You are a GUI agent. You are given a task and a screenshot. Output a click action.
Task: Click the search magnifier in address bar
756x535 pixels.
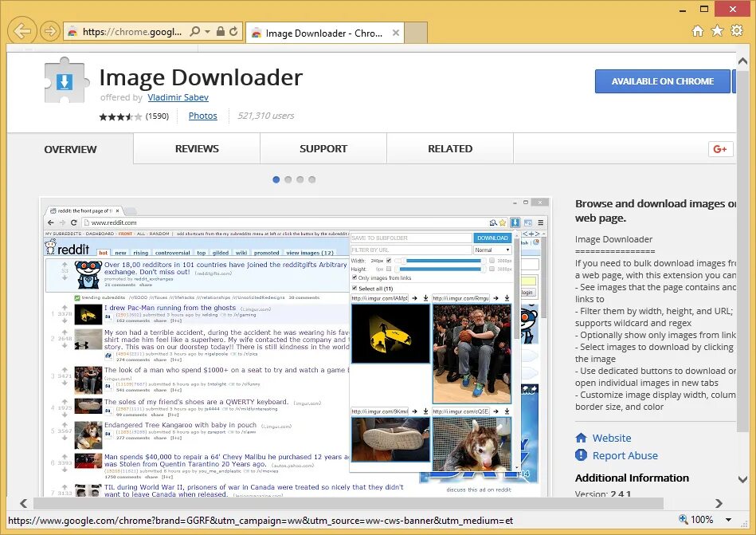pyautogui.click(x=195, y=32)
